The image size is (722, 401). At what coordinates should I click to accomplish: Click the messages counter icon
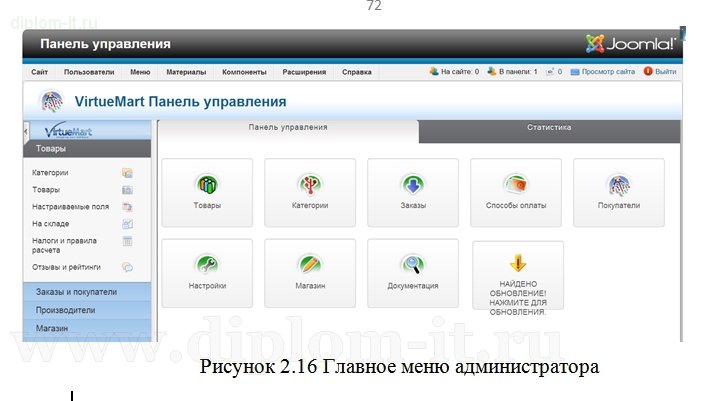pos(550,72)
